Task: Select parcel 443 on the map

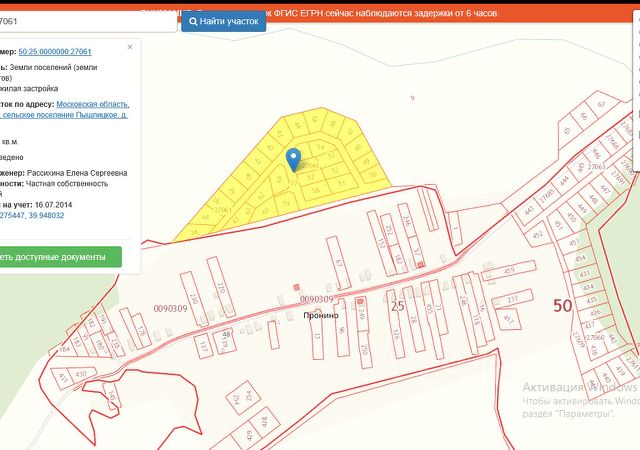Action: (529, 210)
